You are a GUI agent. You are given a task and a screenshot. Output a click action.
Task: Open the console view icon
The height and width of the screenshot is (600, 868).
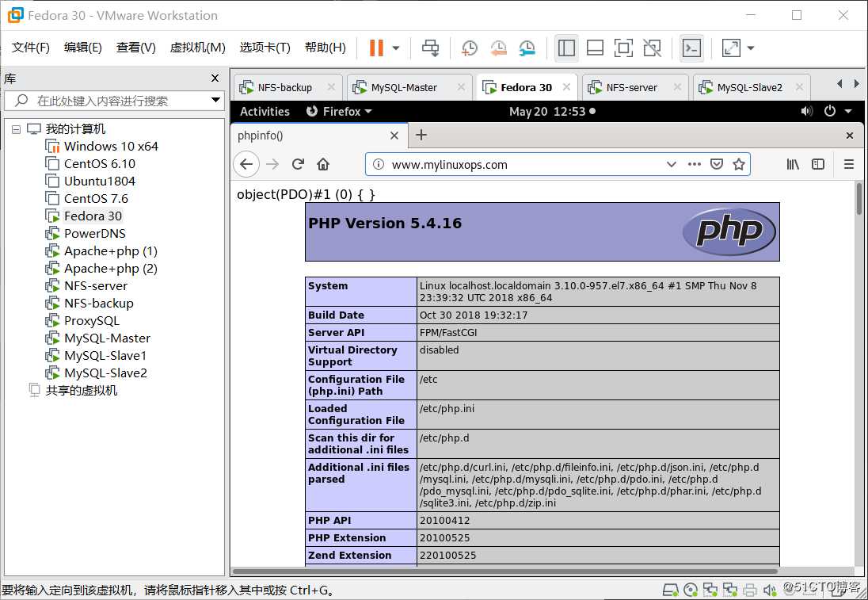click(692, 48)
